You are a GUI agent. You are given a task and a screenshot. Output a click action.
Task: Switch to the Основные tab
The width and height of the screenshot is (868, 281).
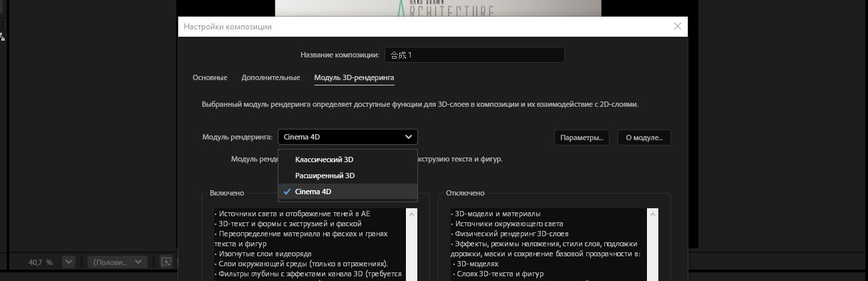tap(210, 78)
